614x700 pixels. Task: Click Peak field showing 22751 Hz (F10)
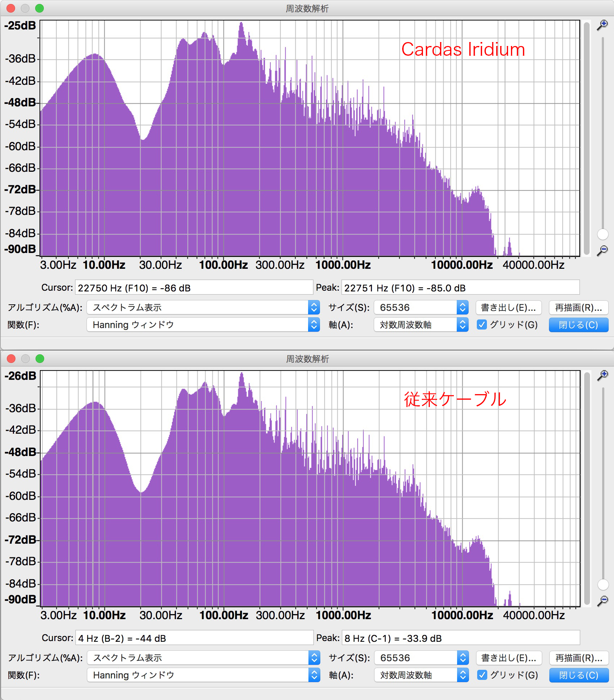click(x=460, y=288)
